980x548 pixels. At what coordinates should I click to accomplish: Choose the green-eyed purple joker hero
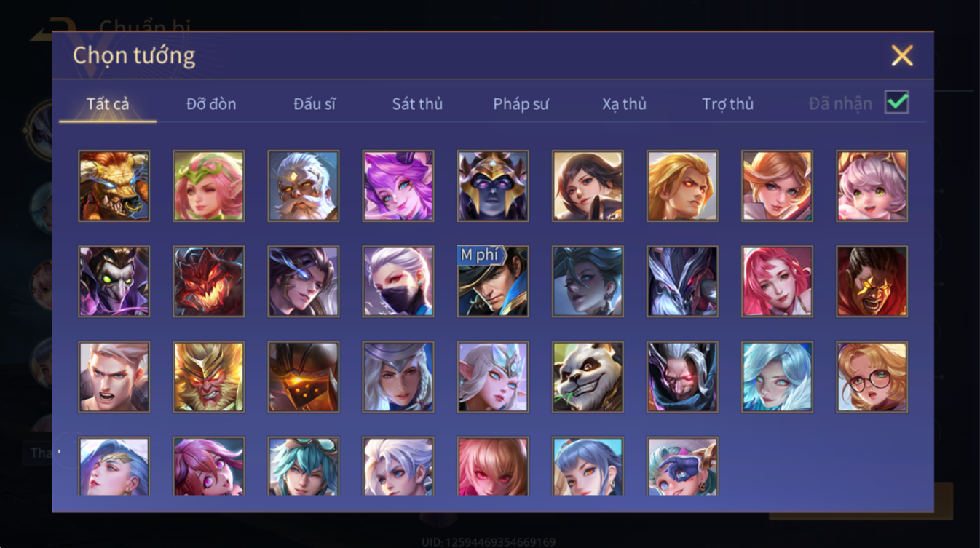click(114, 281)
